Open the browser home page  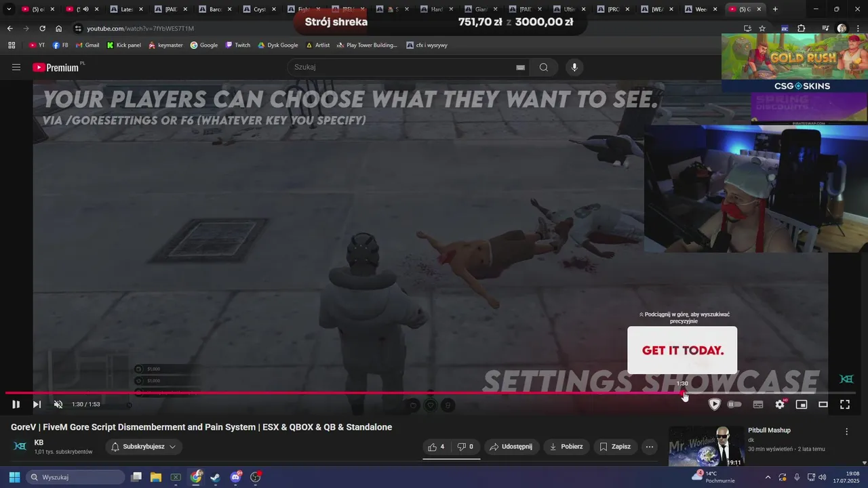pyautogui.click(x=58, y=28)
